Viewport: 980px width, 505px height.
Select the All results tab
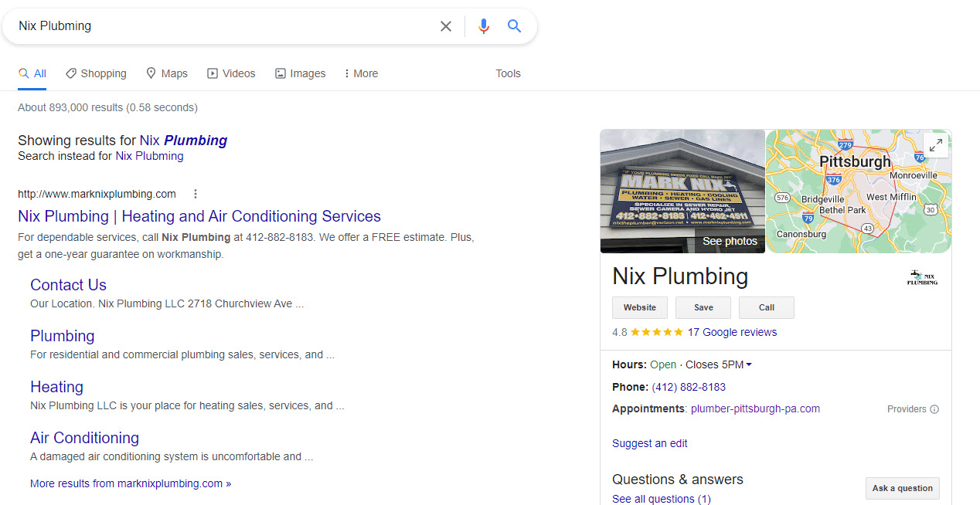click(32, 73)
